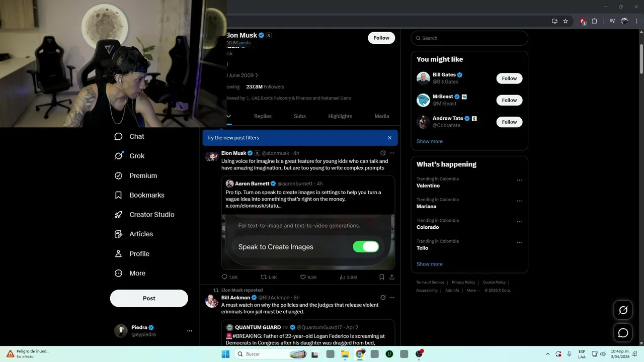Open the floating messages chat button
Screen dimensions: 644x362
pyautogui.click(x=623, y=333)
